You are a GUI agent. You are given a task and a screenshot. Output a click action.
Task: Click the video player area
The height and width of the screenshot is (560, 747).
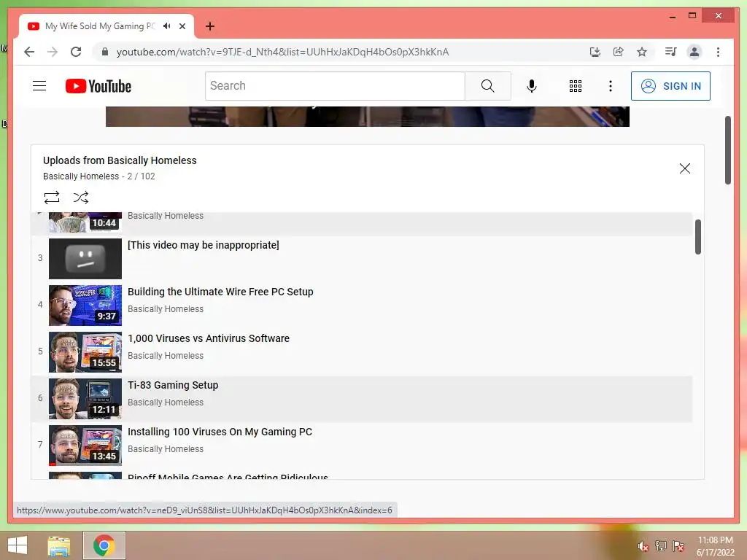pyautogui.click(x=368, y=117)
